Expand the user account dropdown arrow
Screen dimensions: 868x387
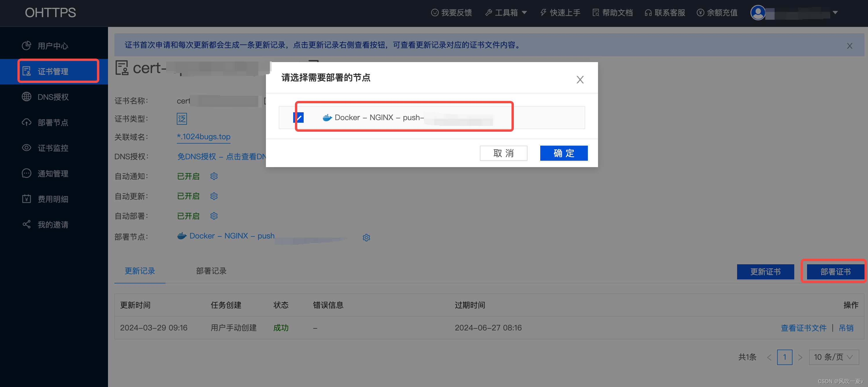[x=835, y=13]
